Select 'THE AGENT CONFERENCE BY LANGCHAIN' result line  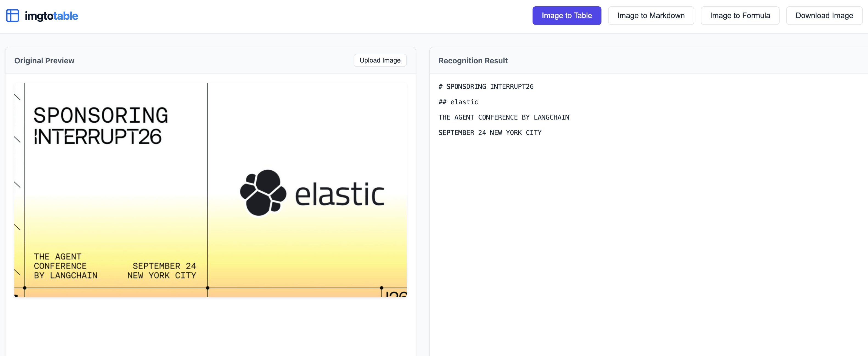click(504, 117)
